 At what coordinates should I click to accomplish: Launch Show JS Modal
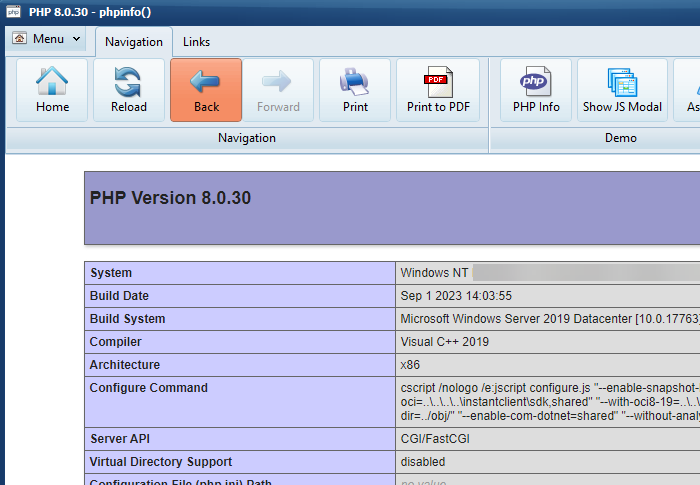pos(622,90)
